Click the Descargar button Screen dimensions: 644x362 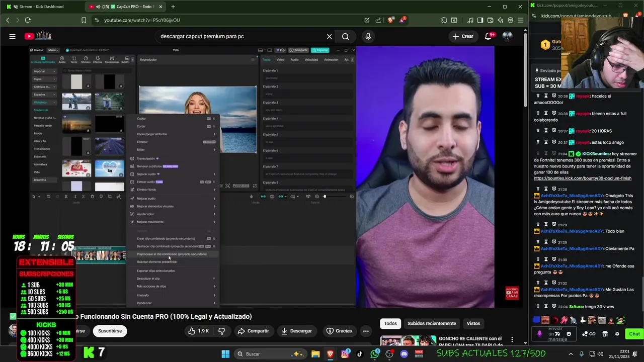296,331
